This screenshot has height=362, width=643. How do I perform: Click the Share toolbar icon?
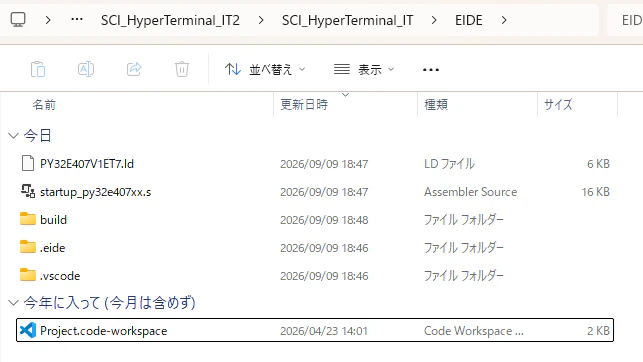coord(134,69)
